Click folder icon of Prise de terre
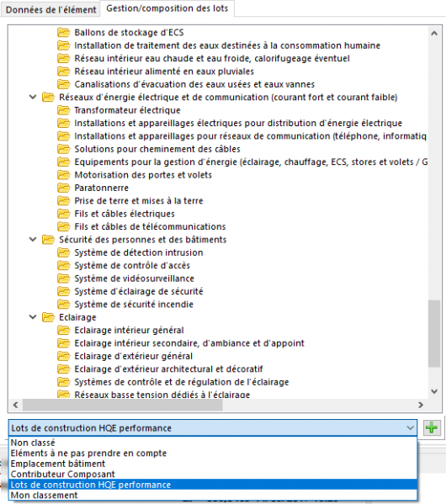446x504 pixels. pyautogui.click(x=64, y=200)
